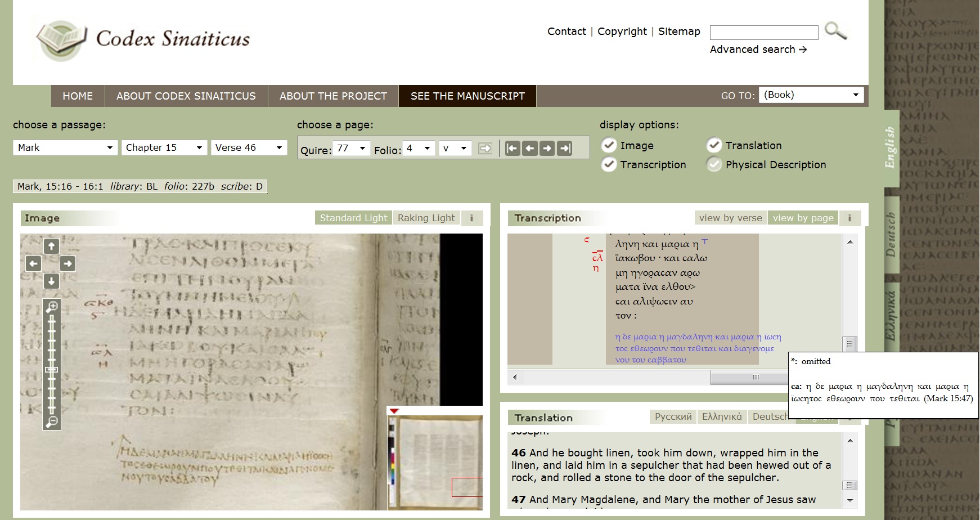980x520 pixels.
Task: Click verse 46 translation text
Action: 671,465
